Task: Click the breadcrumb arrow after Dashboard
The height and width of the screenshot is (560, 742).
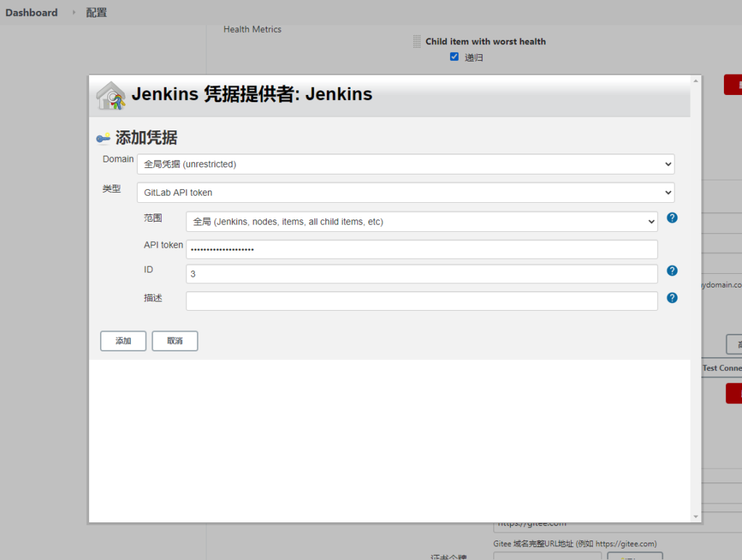Action: tap(74, 12)
